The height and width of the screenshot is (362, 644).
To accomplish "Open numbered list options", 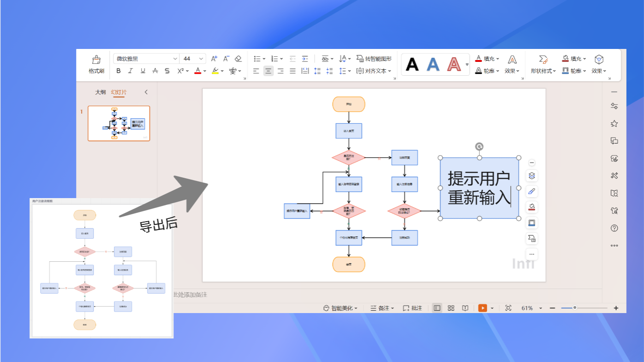I will [x=277, y=59].
